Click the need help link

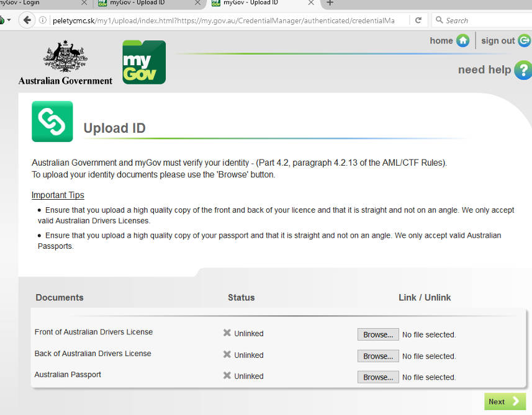pyautogui.click(x=484, y=69)
